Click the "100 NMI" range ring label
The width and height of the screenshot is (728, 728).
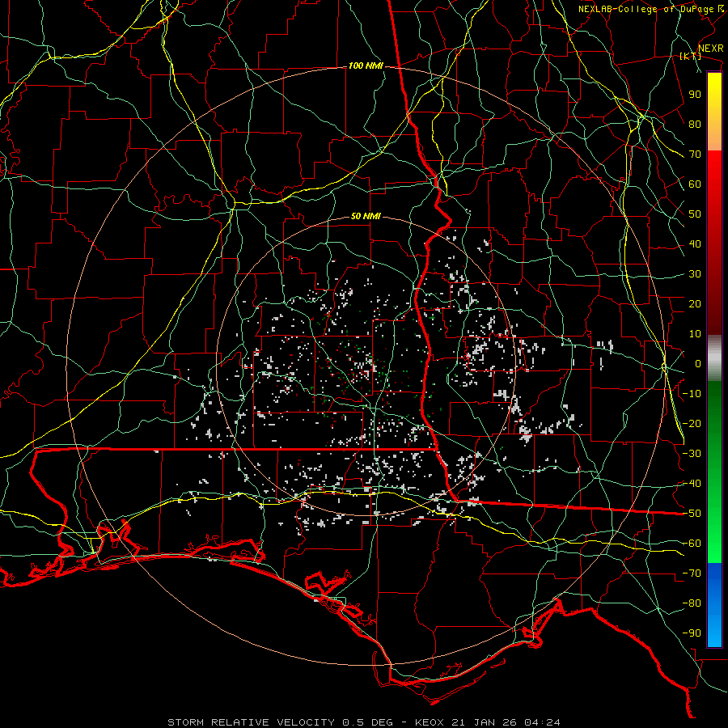(366, 66)
